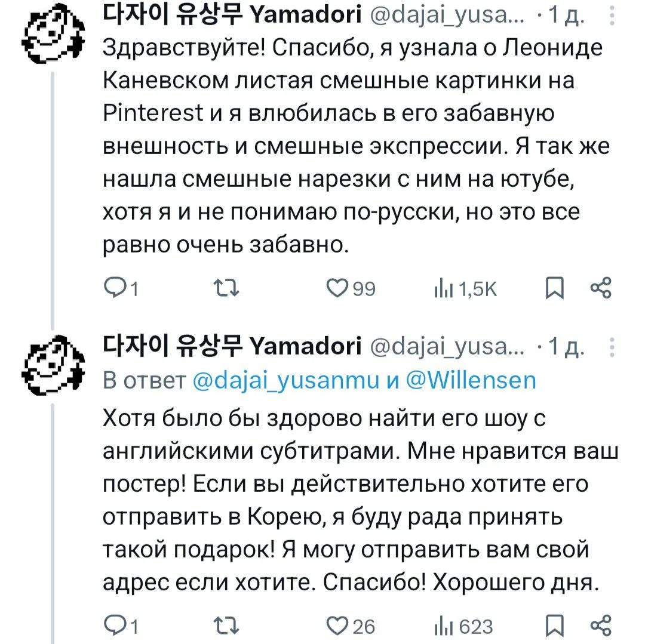Like the second tweet with 26 likes
Viewport: 645px width, 644px height.
(351, 625)
